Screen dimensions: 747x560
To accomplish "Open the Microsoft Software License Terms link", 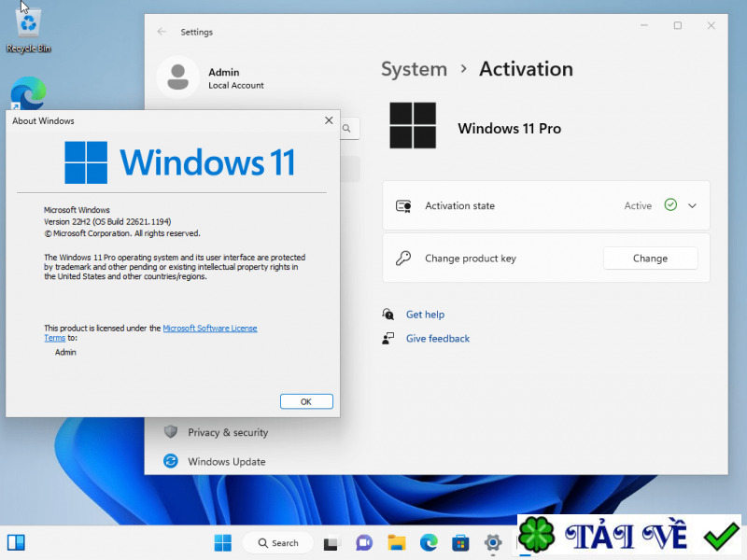I will click(212, 329).
